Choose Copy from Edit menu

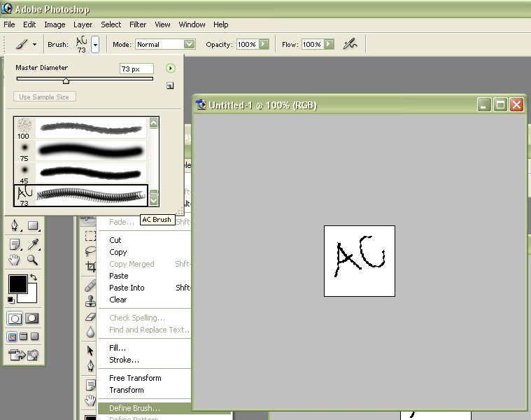[118, 252]
